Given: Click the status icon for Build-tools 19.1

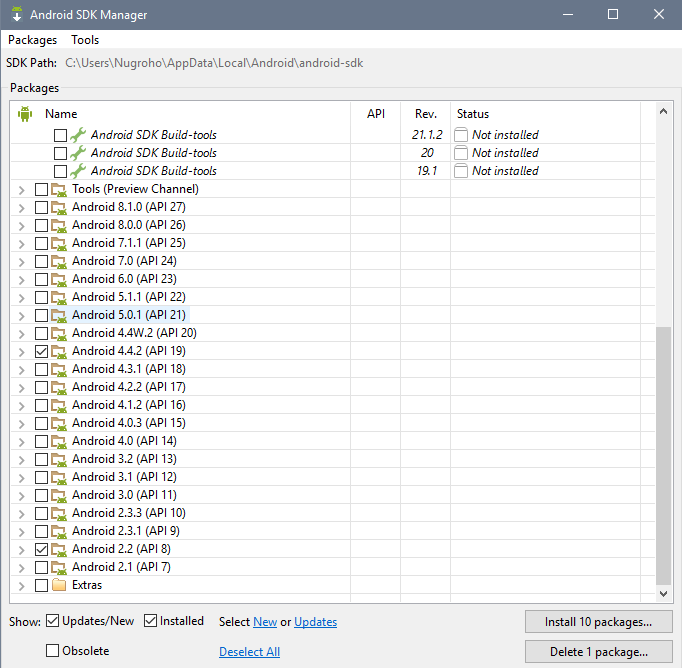Looking at the screenshot, I should tap(461, 171).
